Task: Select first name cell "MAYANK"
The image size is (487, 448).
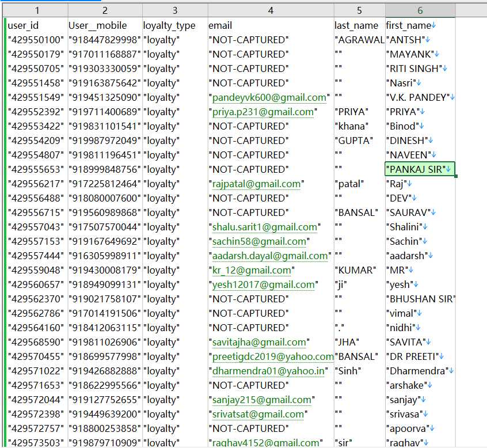Action: 420,54
